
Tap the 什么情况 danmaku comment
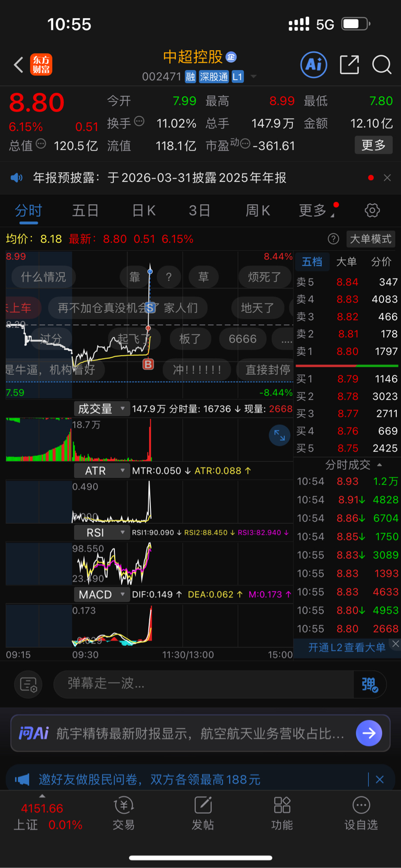coord(43,277)
